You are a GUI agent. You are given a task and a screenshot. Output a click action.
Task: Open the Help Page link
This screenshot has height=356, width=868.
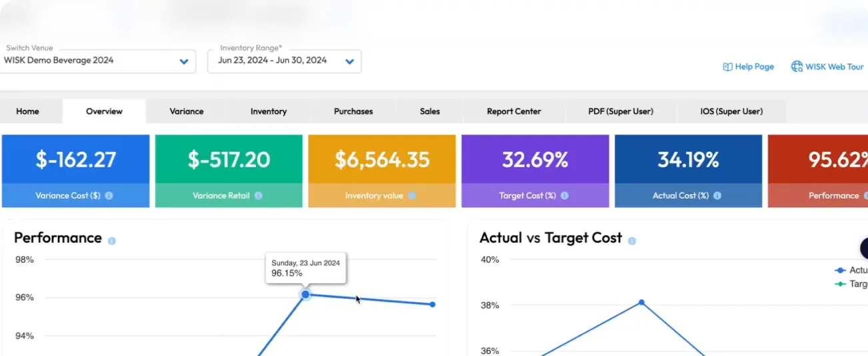point(749,67)
